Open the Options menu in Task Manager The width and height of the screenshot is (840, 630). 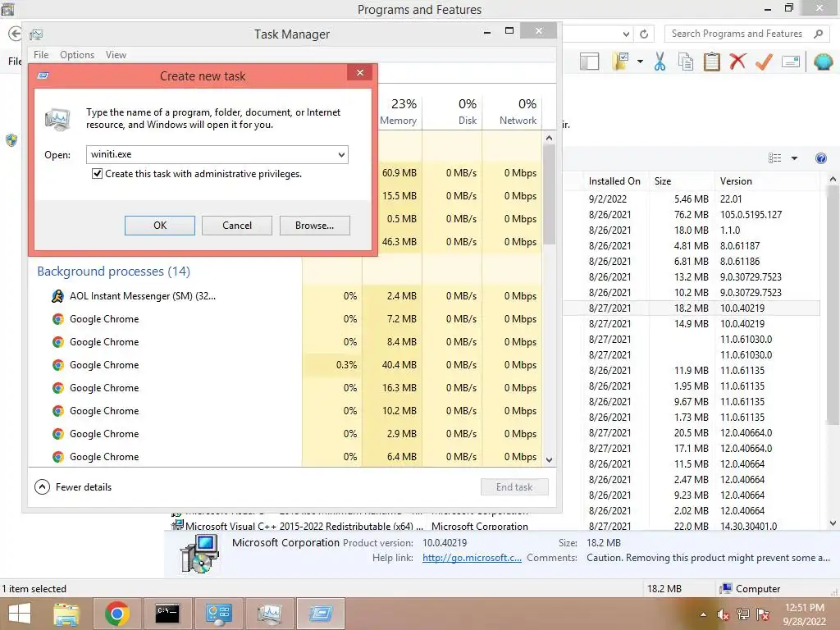coord(77,55)
